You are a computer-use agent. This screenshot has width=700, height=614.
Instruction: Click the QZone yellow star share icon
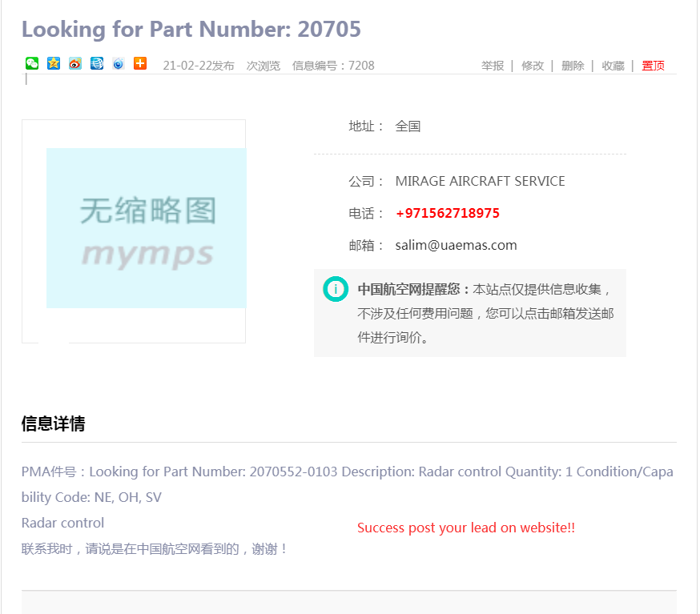(x=54, y=64)
